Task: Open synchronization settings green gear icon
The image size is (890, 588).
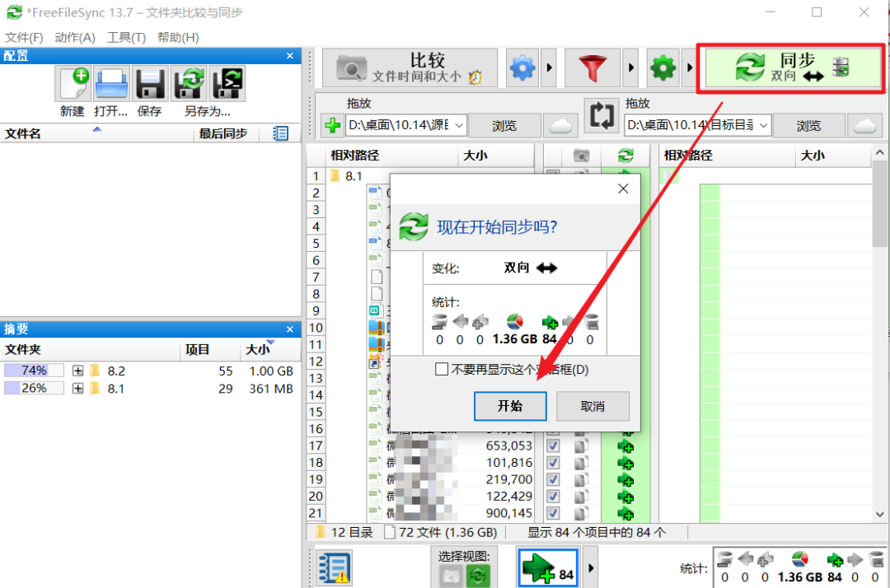Action: coord(663,68)
